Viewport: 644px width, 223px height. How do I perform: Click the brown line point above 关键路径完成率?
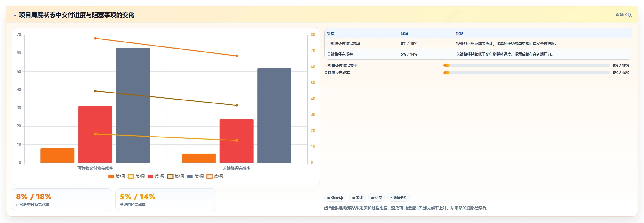click(x=237, y=105)
